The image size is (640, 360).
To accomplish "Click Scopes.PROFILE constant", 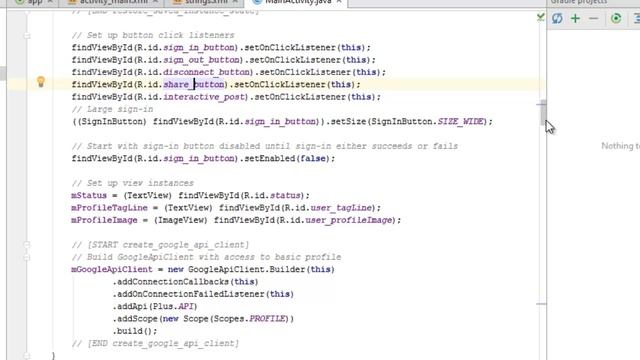I will click(250, 318).
